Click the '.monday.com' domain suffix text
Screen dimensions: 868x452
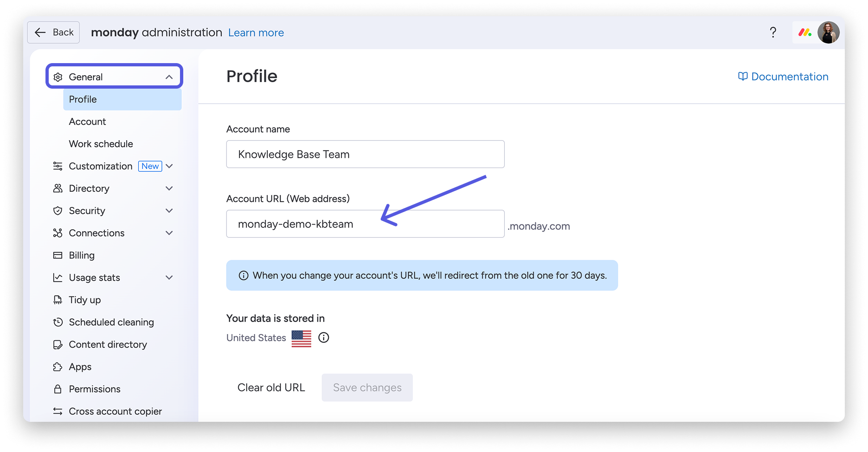coord(539,226)
